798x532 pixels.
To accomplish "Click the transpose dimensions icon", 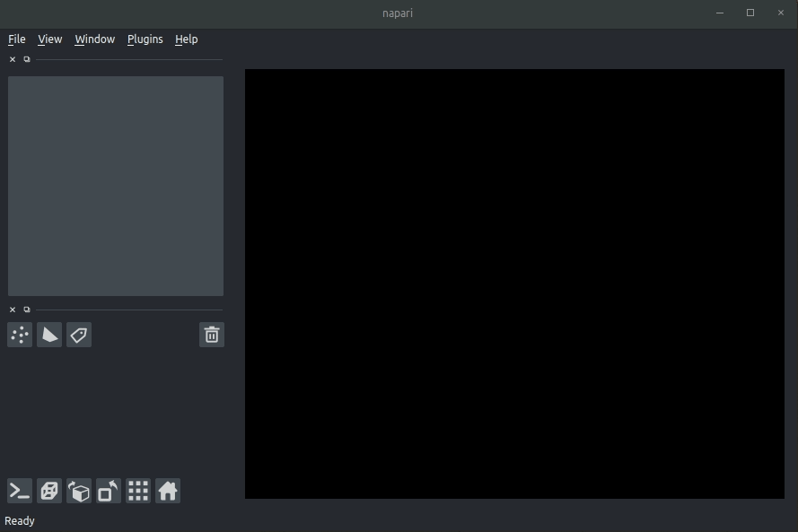I will click(108, 491).
